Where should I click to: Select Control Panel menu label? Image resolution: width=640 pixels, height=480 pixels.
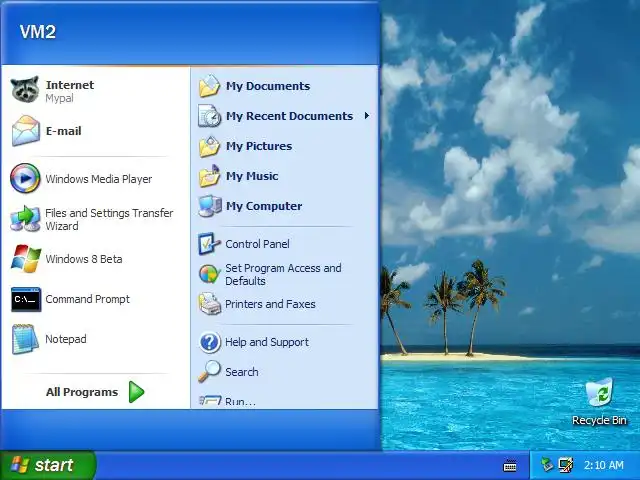[x=258, y=244]
